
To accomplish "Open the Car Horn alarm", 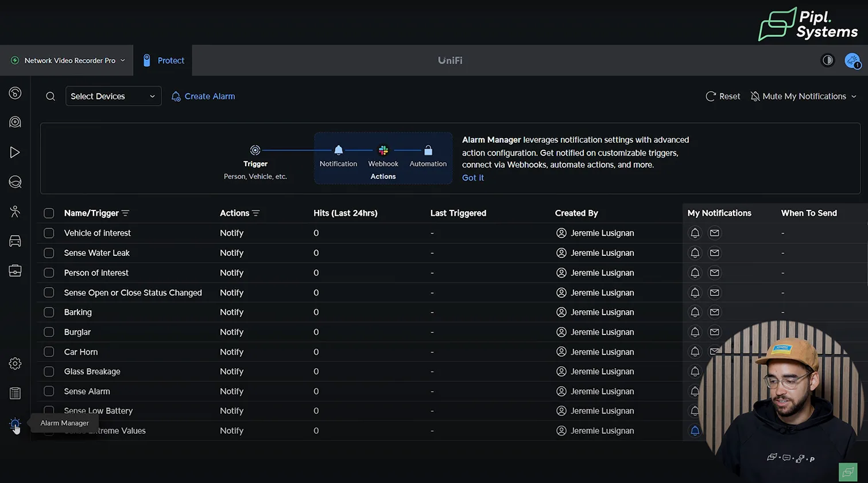I will (x=81, y=352).
